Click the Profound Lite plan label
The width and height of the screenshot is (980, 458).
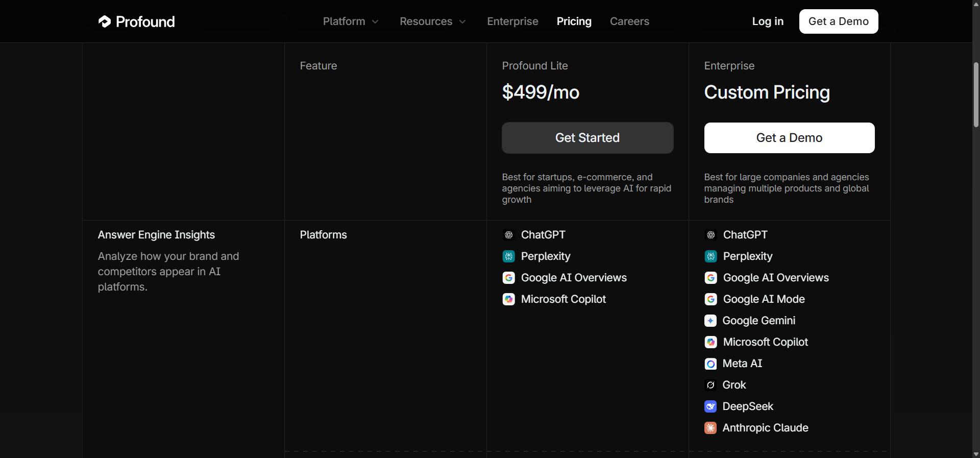coord(535,66)
